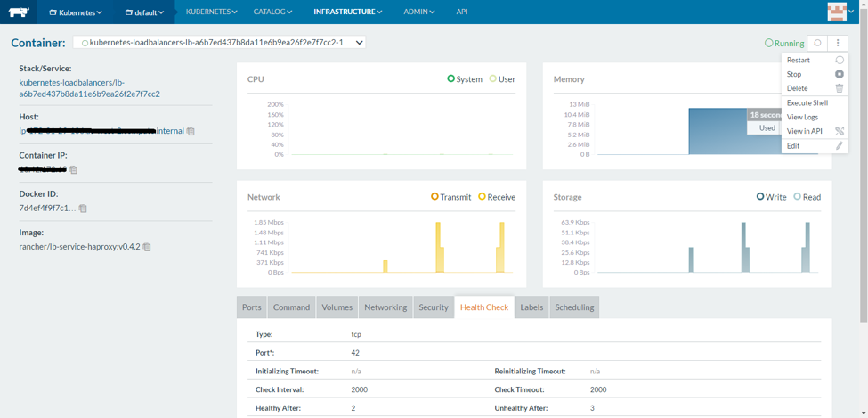Click the three-dot actions menu button
The width and height of the screenshot is (868, 418).
(x=838, y=43)
